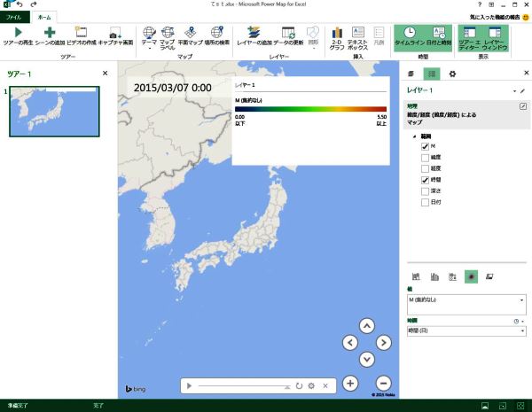Image resolution: width=532 pixels, height=412 pixels.
Task: Zoom out of the map
Action: (x=384, y=384)
